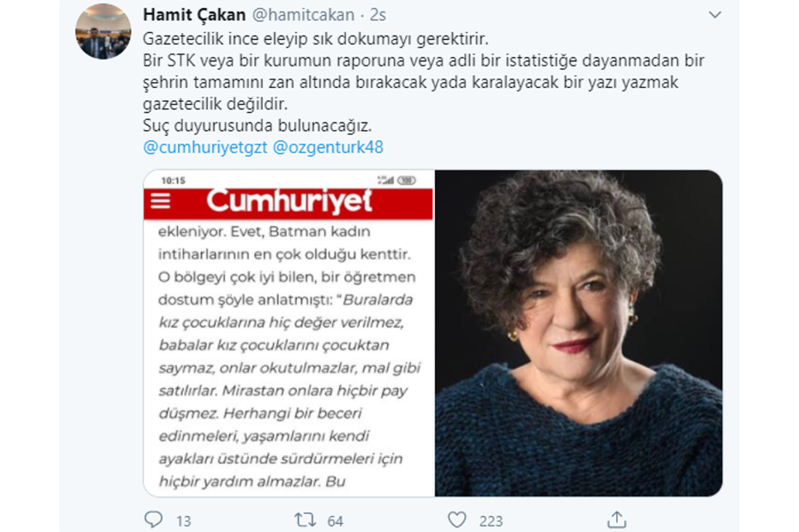Click the 13 replies count
The height and width of the screenshot is (532, 799).
184,521
